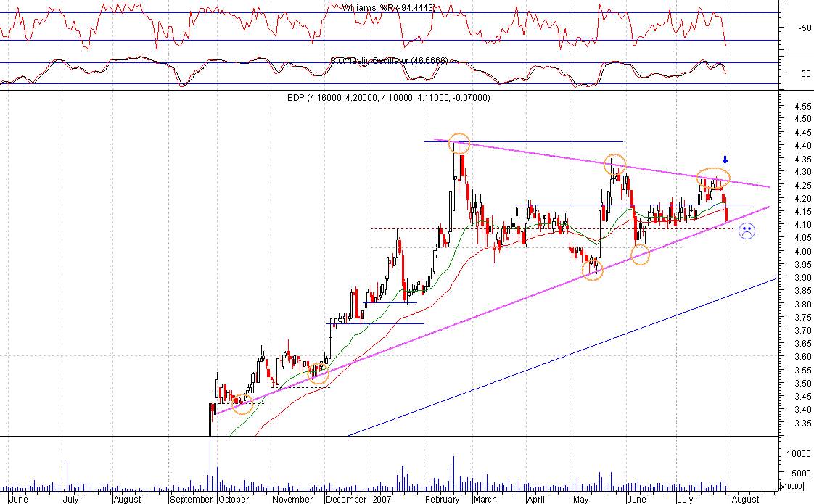Click the blue sad face symbol
The height and width of the screenshot is (504, 814).
(747, 231)
